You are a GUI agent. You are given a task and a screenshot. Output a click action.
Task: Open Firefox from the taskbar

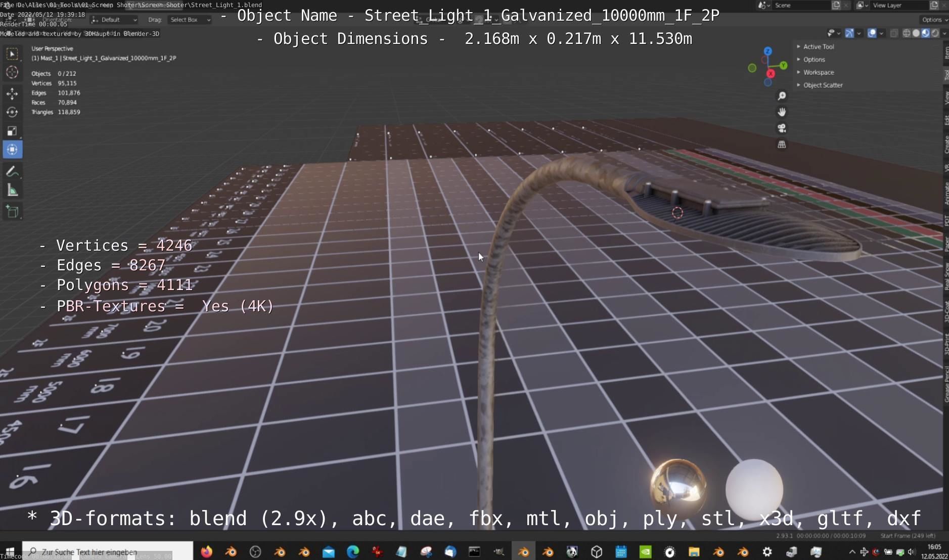206,551
